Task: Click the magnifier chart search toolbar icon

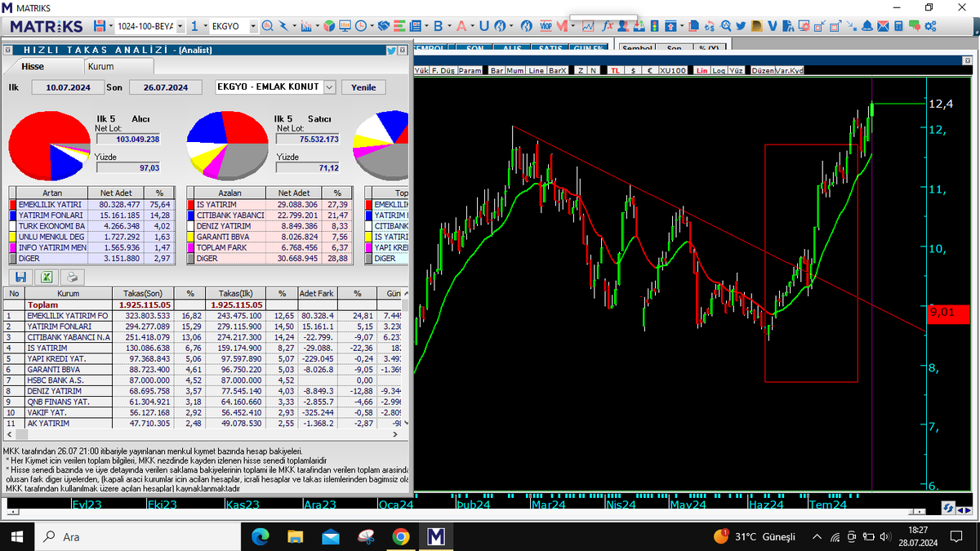Action: coord(267,26)
